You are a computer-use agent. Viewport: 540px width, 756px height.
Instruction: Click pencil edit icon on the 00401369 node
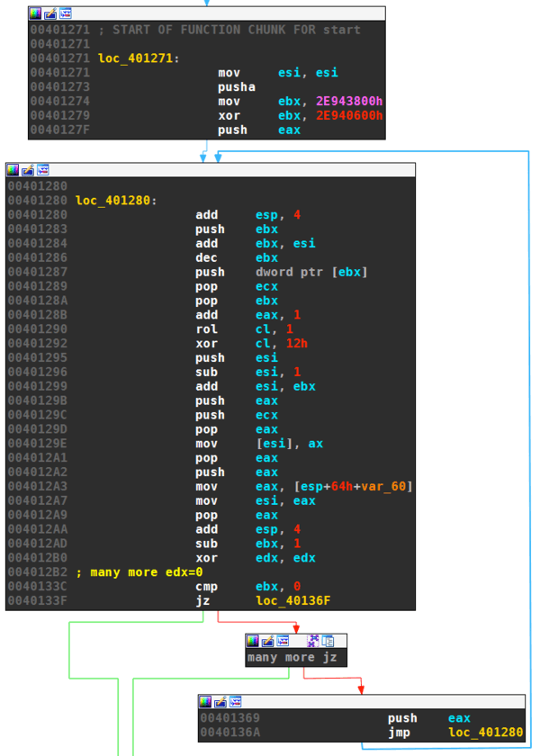click(220, 701)
